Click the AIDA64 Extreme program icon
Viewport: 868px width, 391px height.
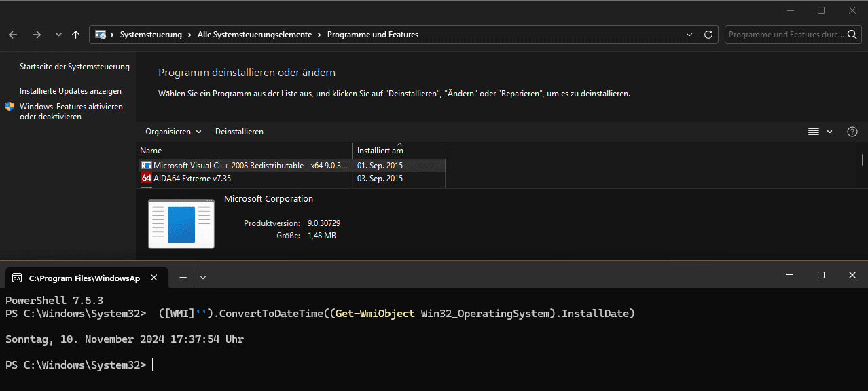pyautogui.click(x=146, y=179)
